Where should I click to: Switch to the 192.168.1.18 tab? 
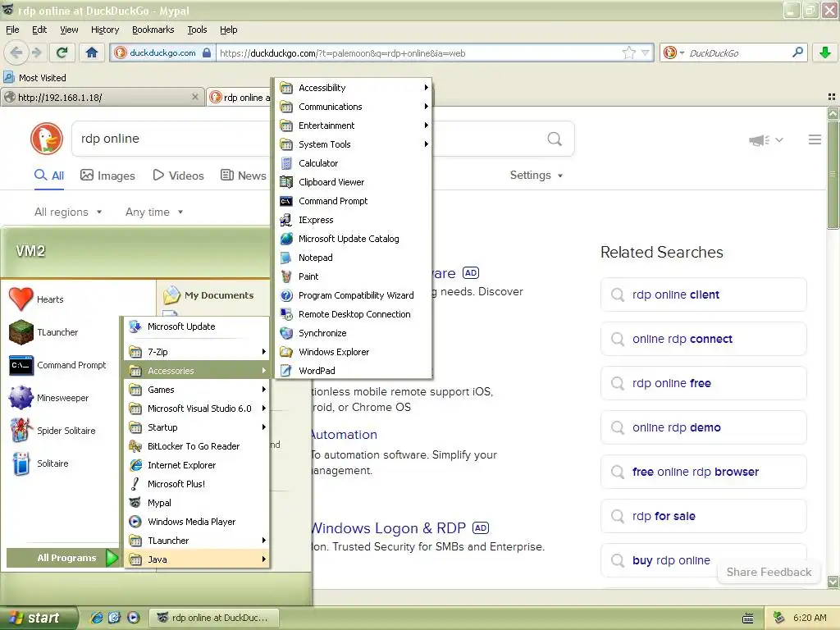click(x=102, y=98)
